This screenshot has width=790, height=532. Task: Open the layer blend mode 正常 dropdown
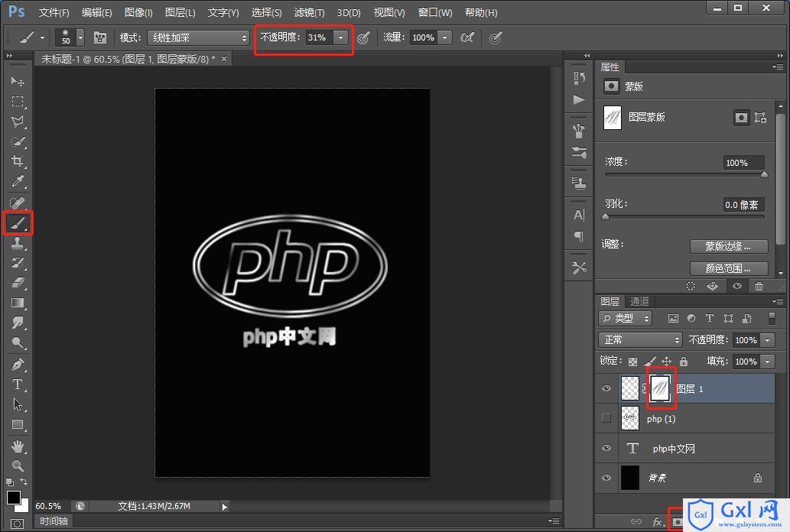tap(640, 339)
